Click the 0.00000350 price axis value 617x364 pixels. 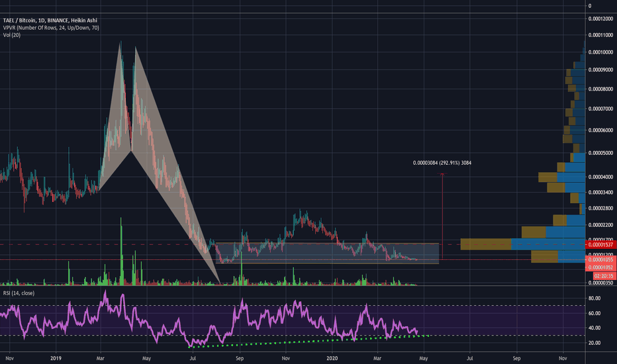pos(601,283)
